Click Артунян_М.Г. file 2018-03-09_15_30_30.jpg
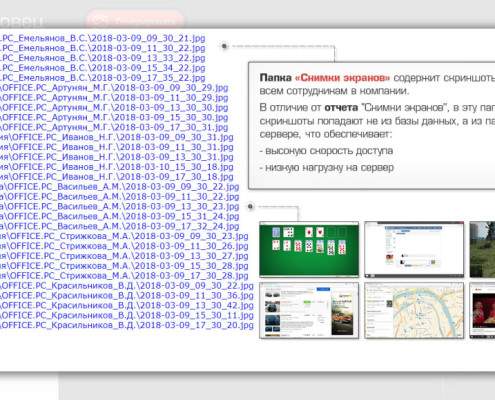This screenshot has width=495, height=400. [x=114, y=118]
